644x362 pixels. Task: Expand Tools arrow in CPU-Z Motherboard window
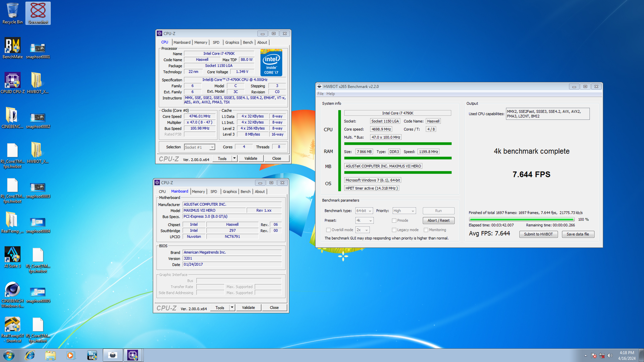232,308
